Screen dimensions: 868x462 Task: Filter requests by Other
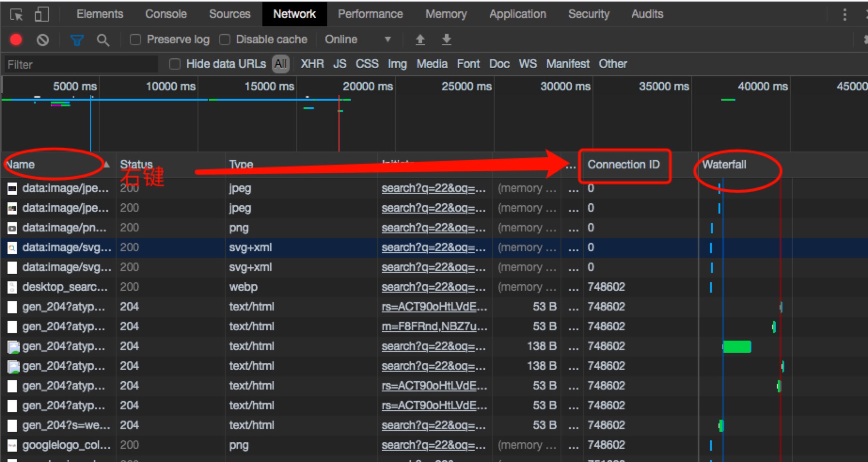point(613,64)
